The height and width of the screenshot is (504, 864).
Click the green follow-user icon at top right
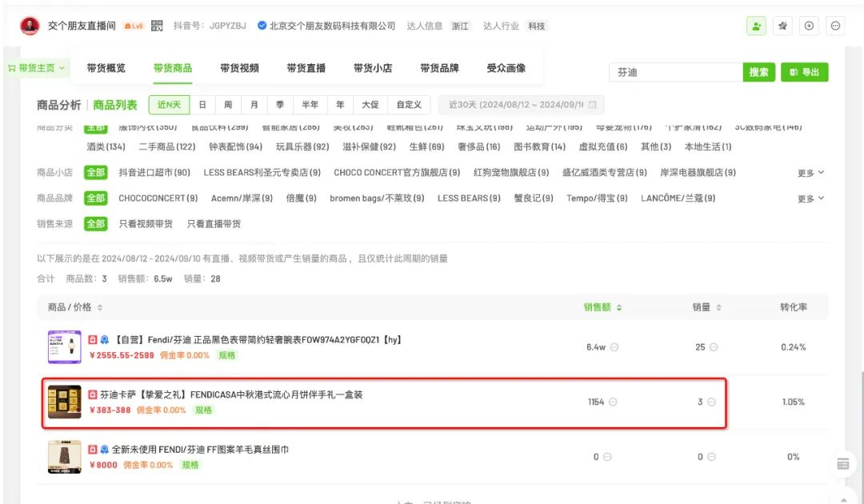click(x=756, y=26)
